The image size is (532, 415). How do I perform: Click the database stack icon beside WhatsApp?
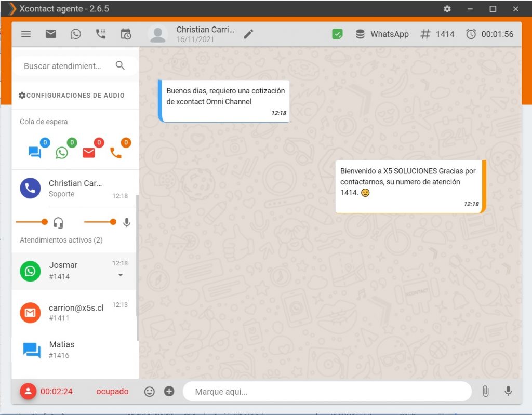click(x=360, y=34)
